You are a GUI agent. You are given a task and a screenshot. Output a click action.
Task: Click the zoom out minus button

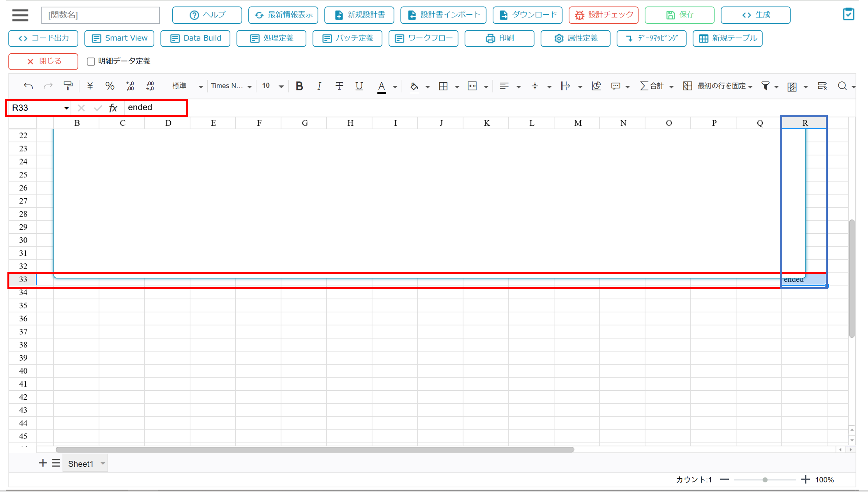pos(725,480)
